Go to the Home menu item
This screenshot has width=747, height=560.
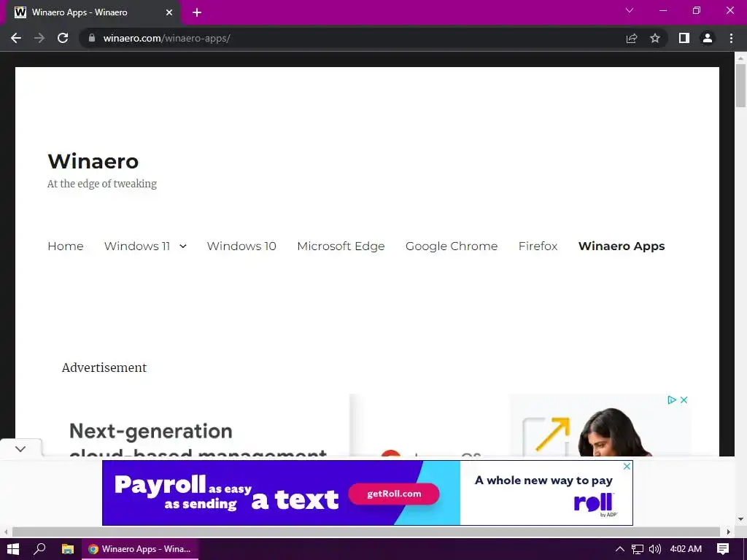[65, 246]
